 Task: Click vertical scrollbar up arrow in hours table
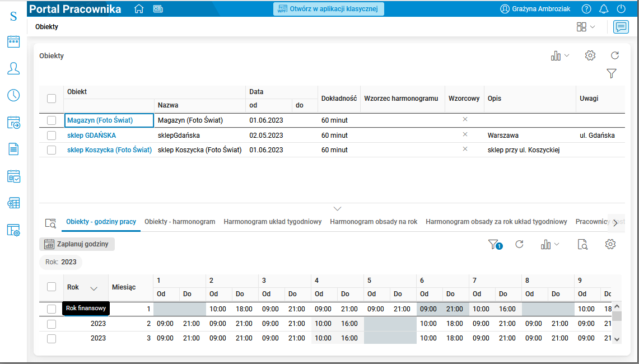tap(617, 306)
